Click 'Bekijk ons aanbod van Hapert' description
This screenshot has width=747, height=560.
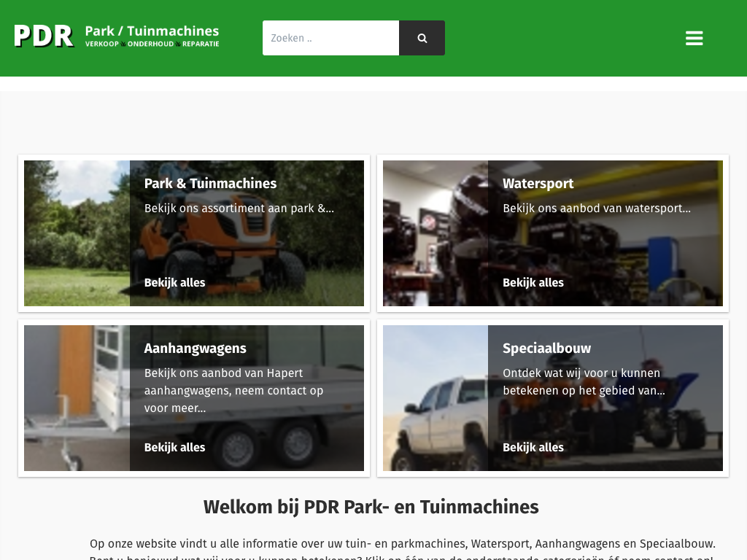point(234,391)
